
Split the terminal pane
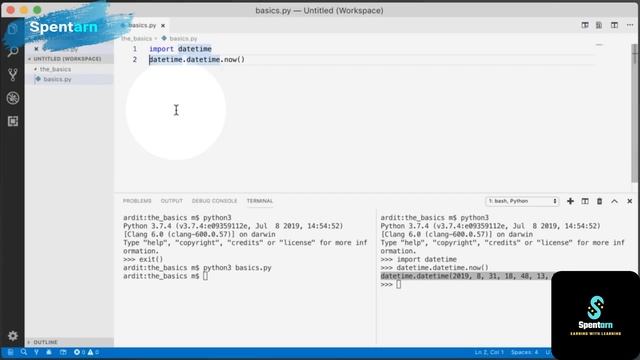pos(585,201)
